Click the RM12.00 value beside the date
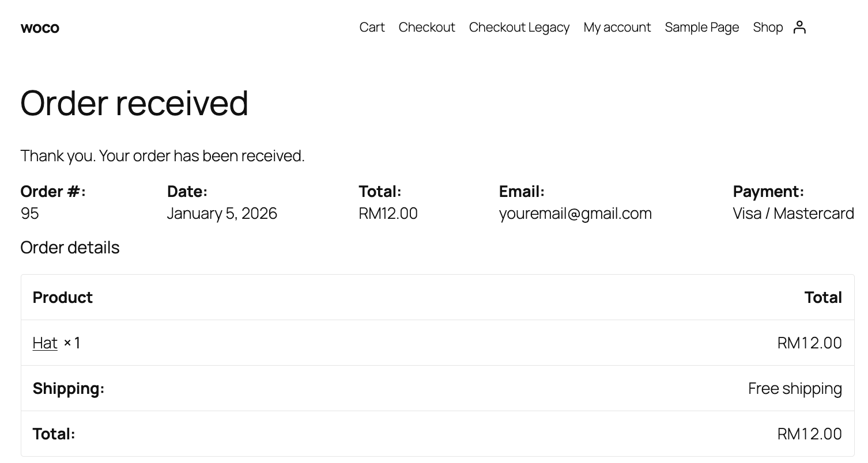Screen dimensions: 868x463 click(388, 214)
